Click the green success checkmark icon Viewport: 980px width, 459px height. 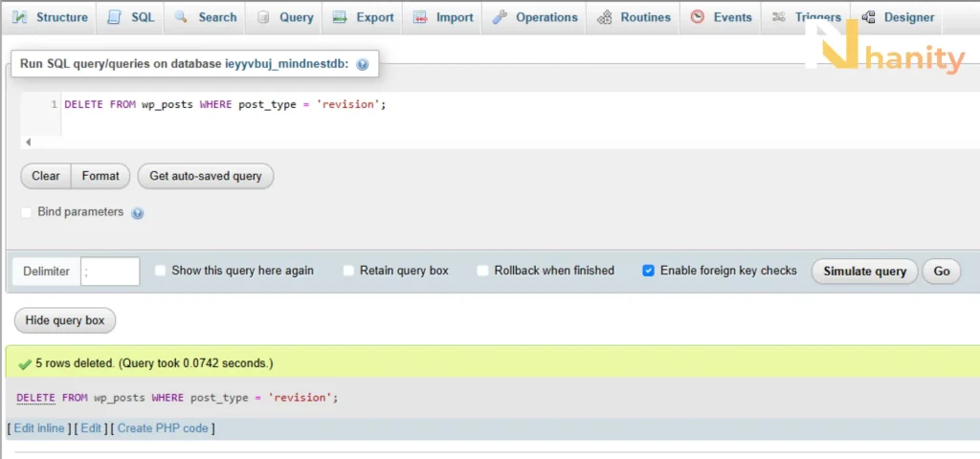tap(25, 363)
